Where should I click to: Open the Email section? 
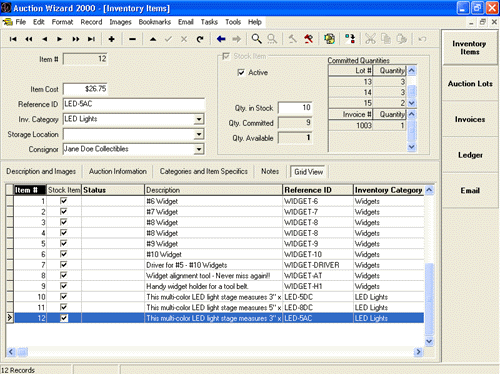tap(470, 191)
